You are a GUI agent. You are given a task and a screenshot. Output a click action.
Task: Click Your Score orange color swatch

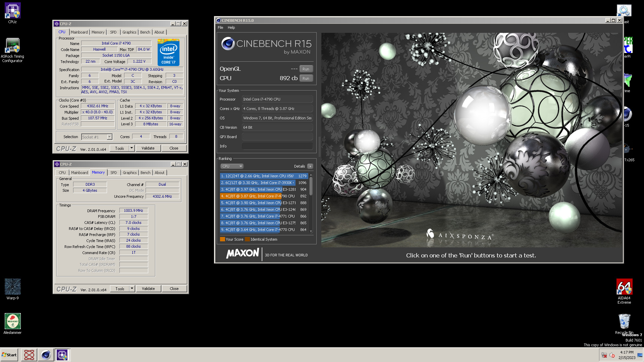222,239
